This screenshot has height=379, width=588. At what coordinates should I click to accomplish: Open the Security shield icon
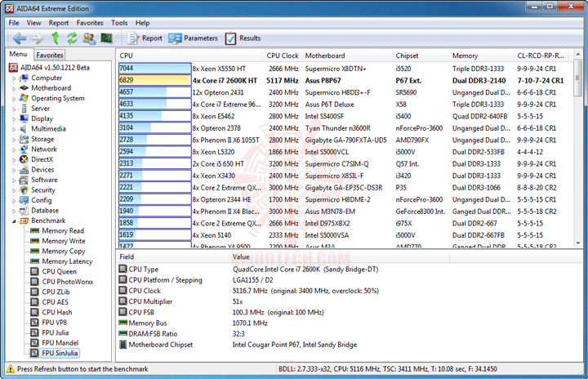click(24, 189)
